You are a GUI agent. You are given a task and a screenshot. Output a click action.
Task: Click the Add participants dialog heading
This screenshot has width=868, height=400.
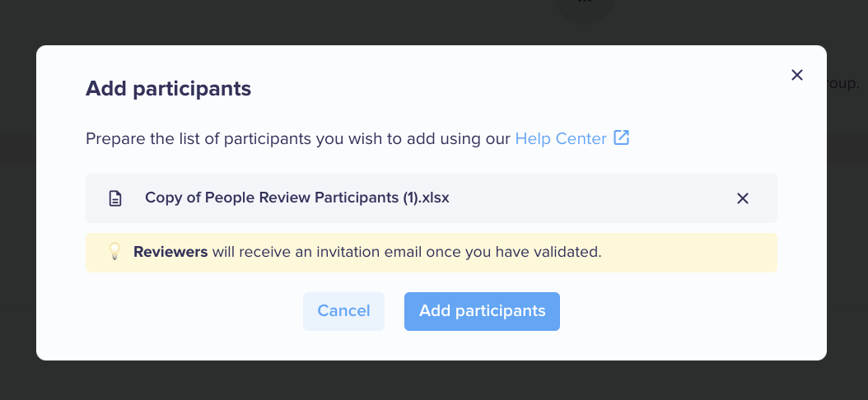click(x=168, y=89)
